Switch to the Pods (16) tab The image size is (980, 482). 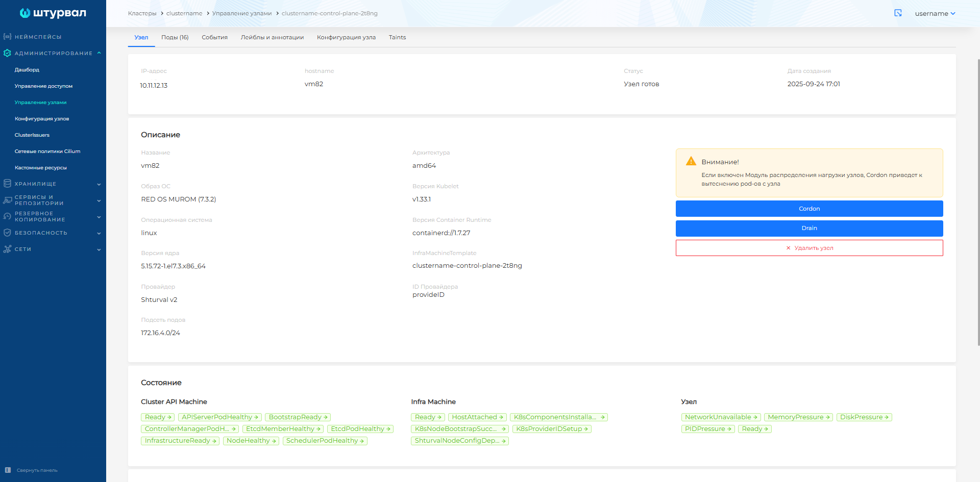[x=175, y=37]
